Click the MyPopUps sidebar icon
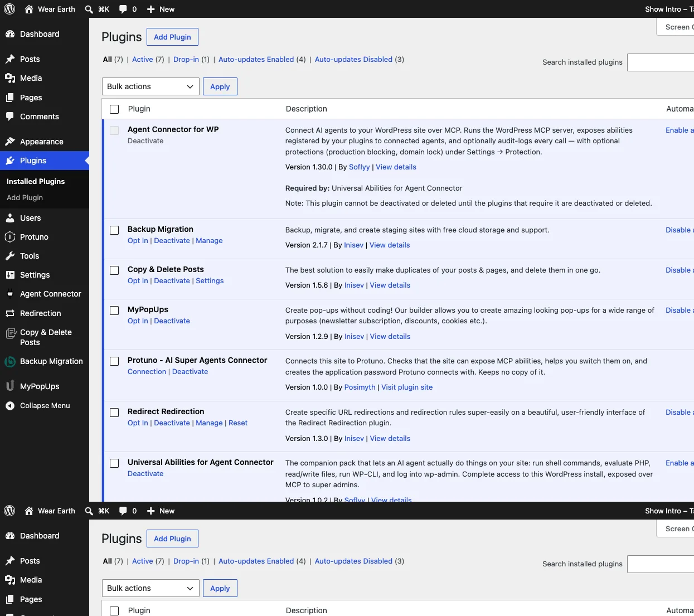Viewport: 694px width, 616px height. point(10,386)
